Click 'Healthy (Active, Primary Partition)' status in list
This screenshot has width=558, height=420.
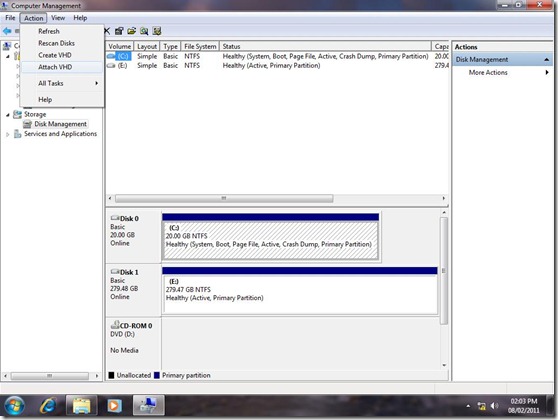pyautogui.click(x=271, y=65)
